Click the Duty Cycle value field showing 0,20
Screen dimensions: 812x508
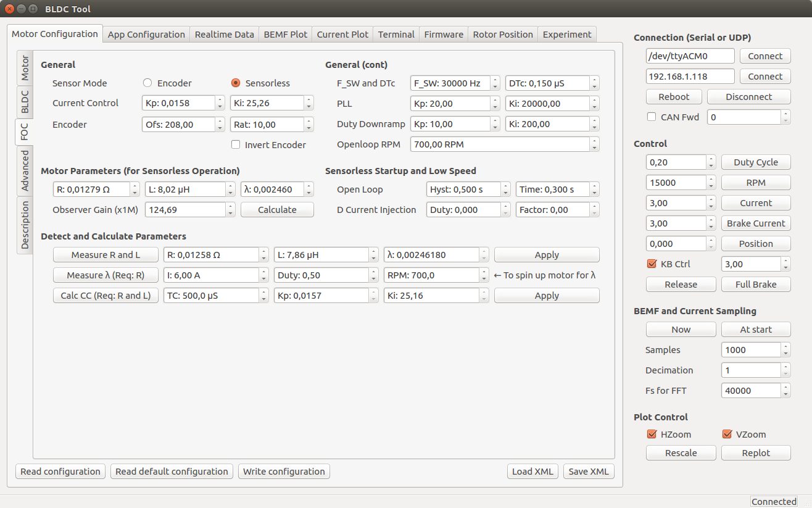tap(676, 162)
